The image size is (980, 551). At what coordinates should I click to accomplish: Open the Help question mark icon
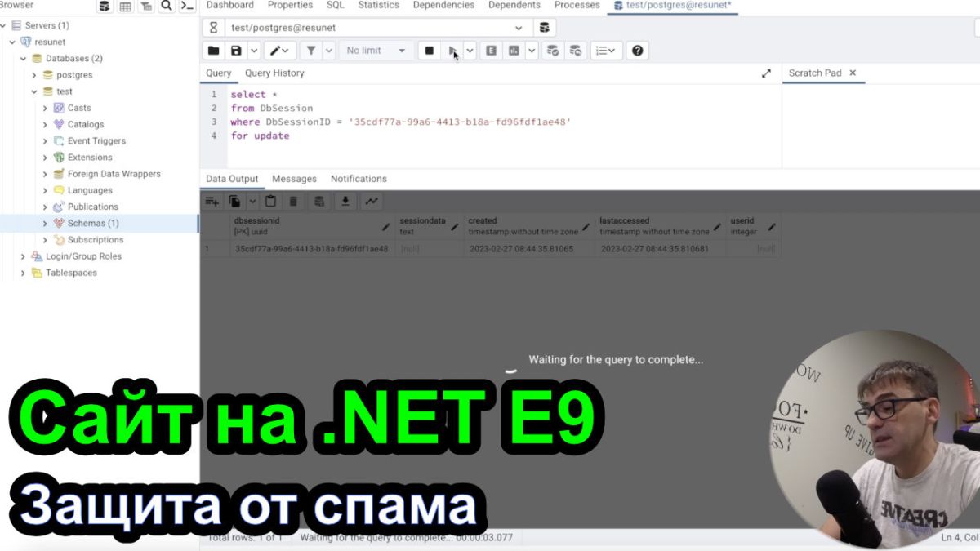[x=638, y=51]
